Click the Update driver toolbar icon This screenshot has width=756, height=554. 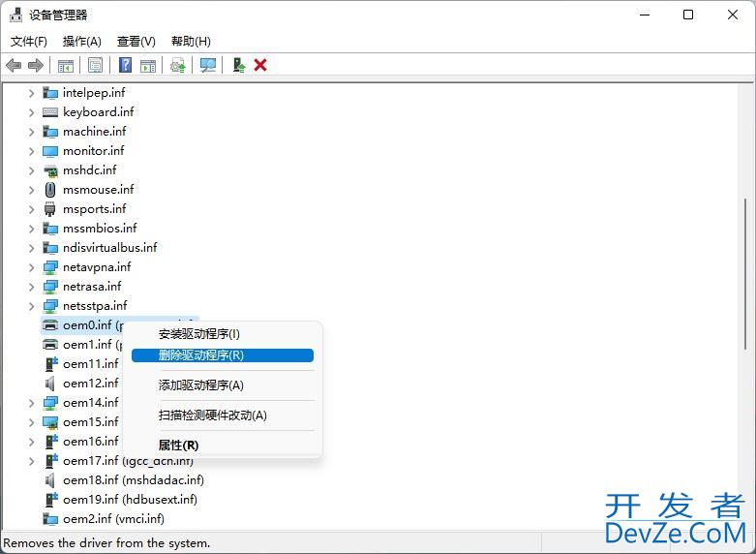pyautogui.click(x=178, y=65)
